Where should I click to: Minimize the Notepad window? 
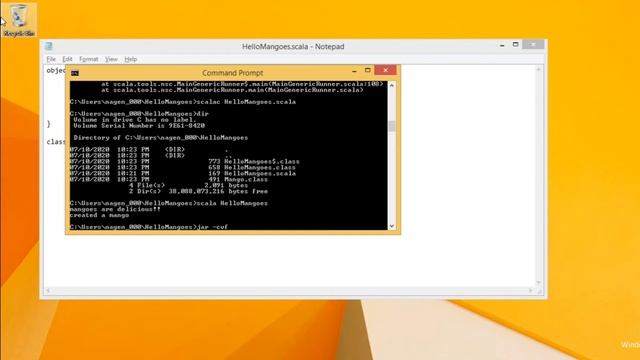[502, 45]
